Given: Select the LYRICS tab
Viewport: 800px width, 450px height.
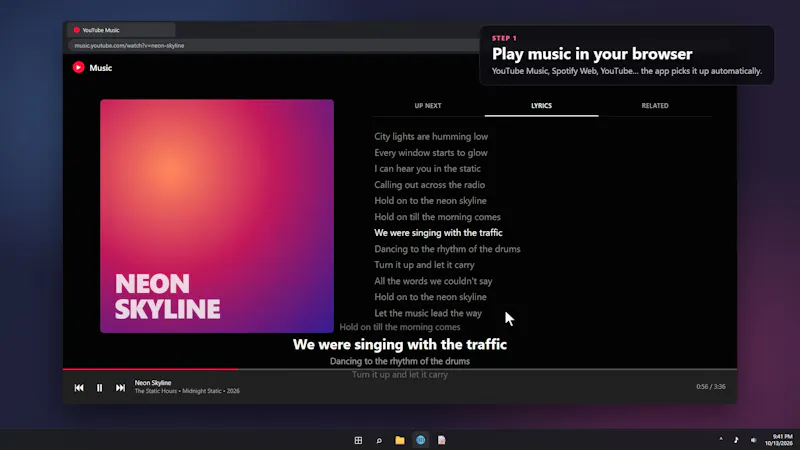Looking at the screenshot, I should pos(541,106).
